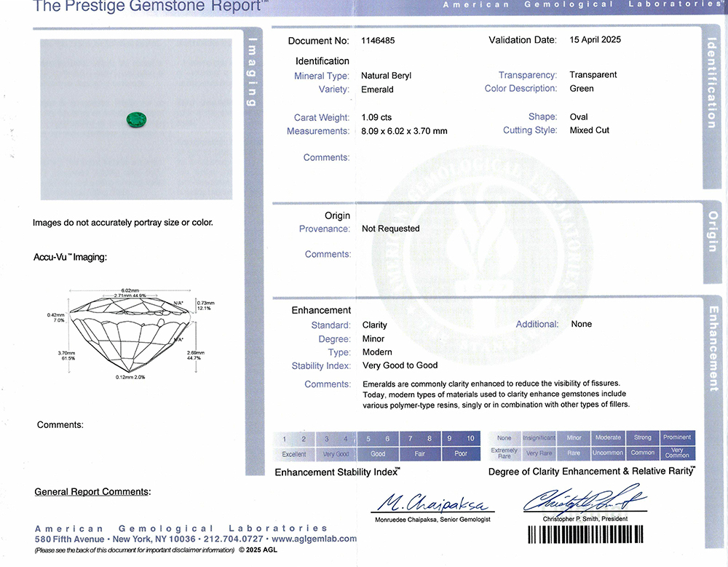Click the Accu-Vu gemstone profile diagram
The image size is (728, 567).
130,334
